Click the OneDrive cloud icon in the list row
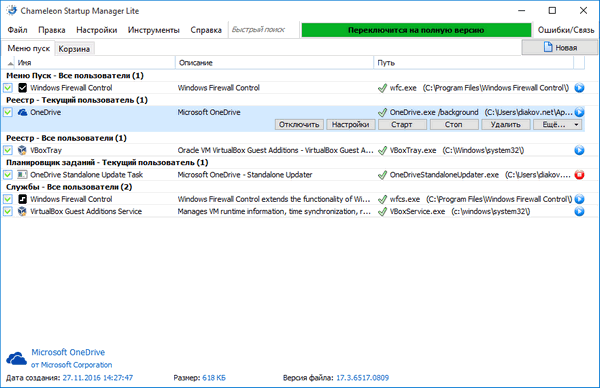The width and height of the screenshot is (600, 388). pyautogui.click(x=23, y=112)
